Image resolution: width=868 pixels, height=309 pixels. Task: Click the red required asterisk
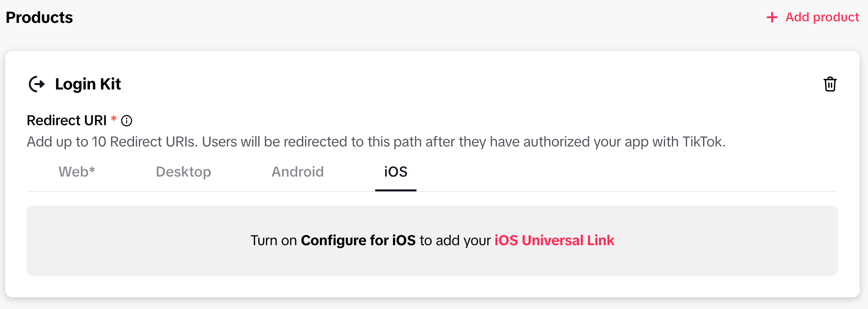[x=114, y=119]
